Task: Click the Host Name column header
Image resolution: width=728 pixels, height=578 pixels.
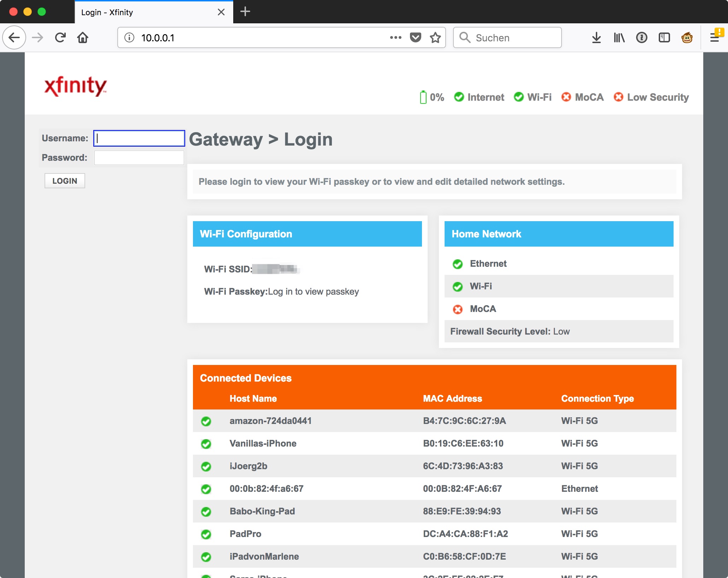Action: coord(253,399)
